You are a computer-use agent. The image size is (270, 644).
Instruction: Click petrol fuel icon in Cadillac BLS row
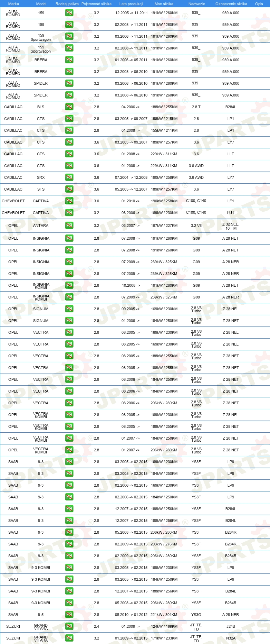click(x=69, y=107)
